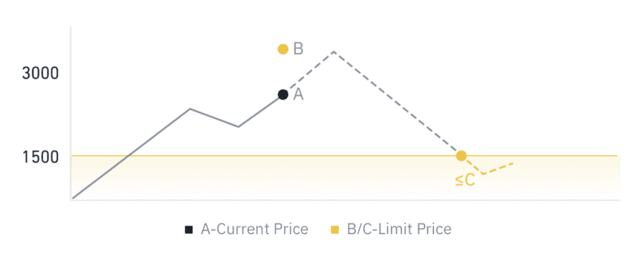644x260 pixels.
Task: Click the 3000 axis label
Action: 40,73
